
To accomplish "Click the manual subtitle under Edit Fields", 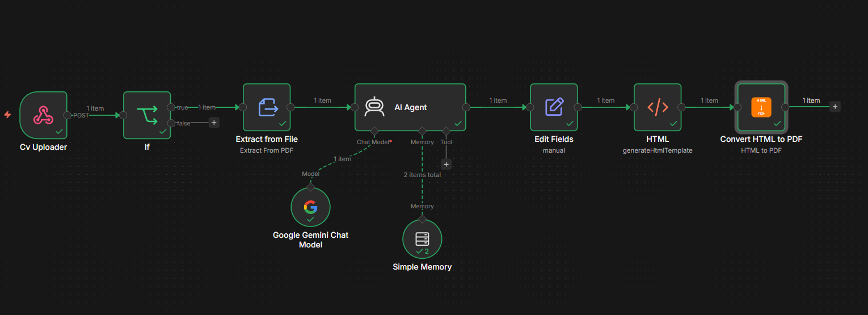I will coord(554,150).
